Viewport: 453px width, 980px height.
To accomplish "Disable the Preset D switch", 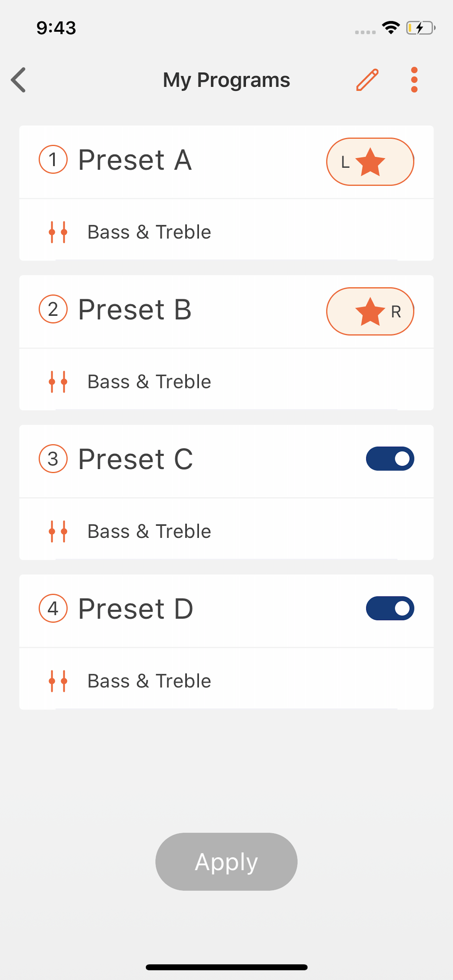I will tap(390, 608).
